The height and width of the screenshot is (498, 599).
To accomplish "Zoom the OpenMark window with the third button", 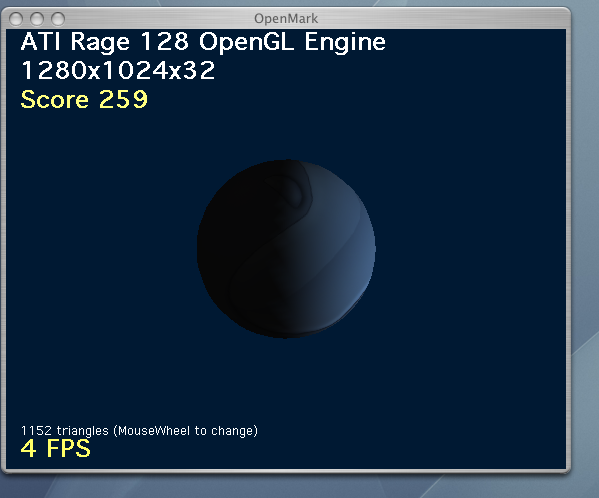I will pos(58,19).
